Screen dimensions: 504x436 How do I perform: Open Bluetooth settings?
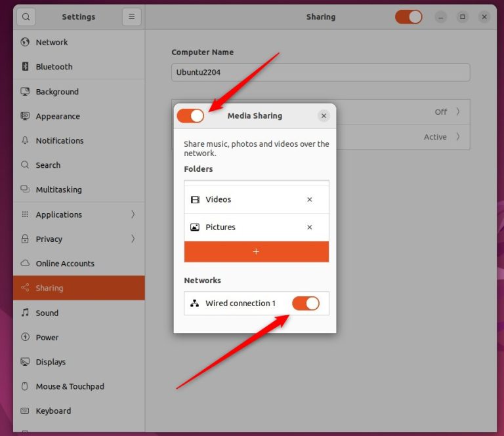(x=79, y=66)
